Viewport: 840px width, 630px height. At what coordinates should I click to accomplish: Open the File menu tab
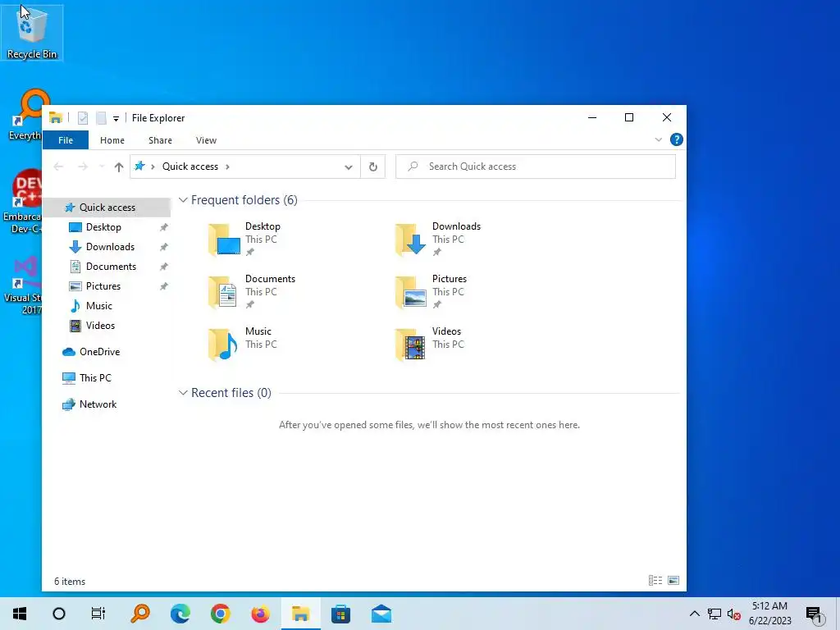tap(66, 140)
